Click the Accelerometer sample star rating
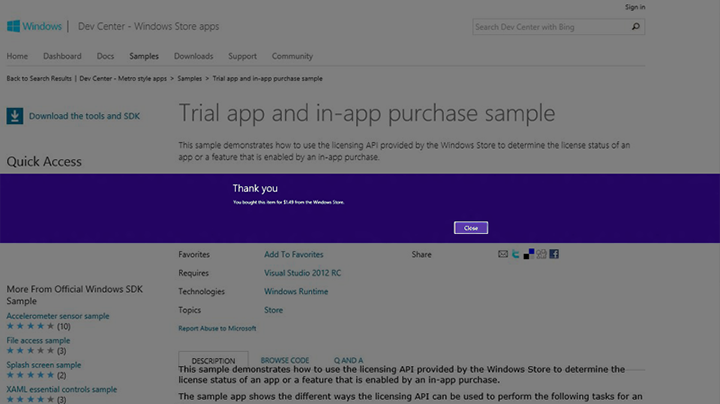Image resolution: width=720 pixels, height=404 pixels. click(x=30, y=326)
